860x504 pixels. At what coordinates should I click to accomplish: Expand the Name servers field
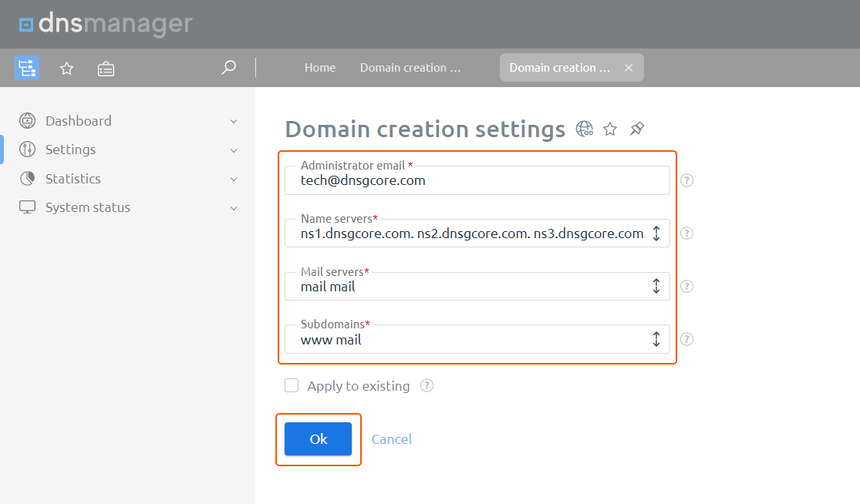coord(656,234)
